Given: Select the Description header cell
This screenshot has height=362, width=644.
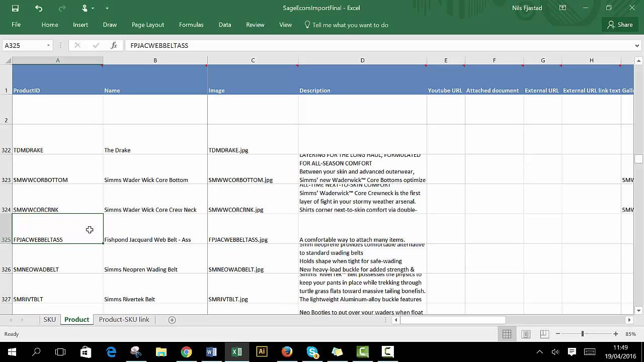Looking at the screenshot, I should (x=362, y=79).
